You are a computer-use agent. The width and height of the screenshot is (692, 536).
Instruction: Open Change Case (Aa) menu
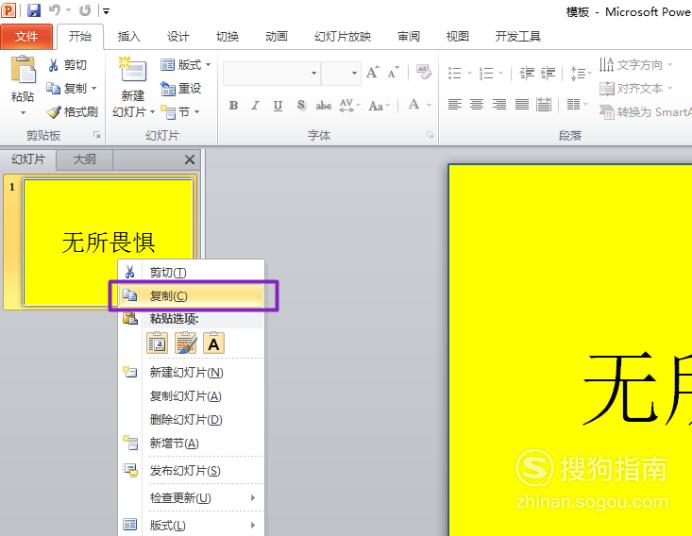coord(379,106)
